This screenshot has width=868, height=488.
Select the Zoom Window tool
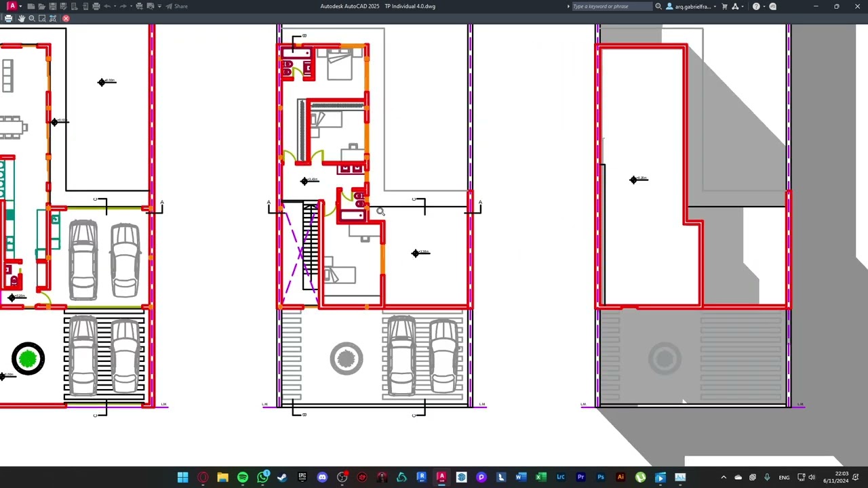[42, 18]
